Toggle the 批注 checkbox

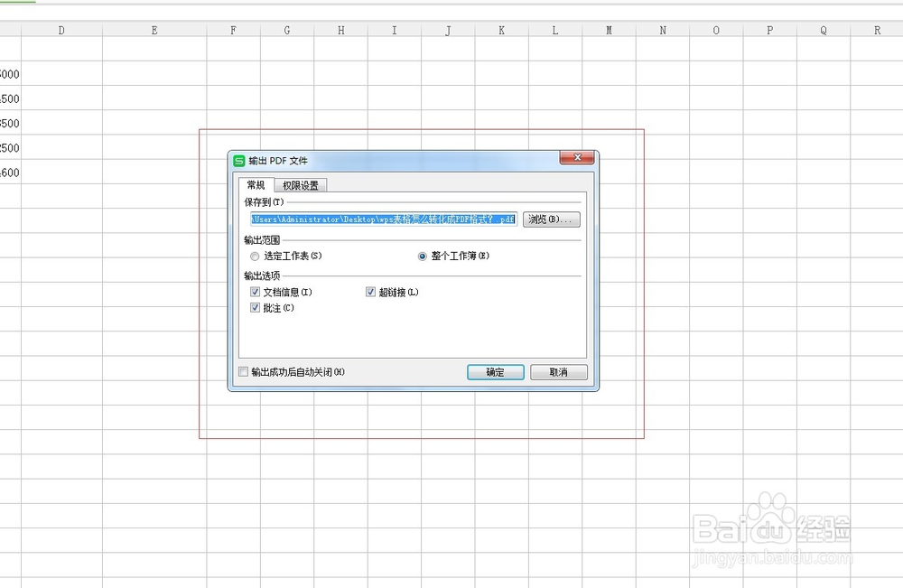tap(256, 307)
